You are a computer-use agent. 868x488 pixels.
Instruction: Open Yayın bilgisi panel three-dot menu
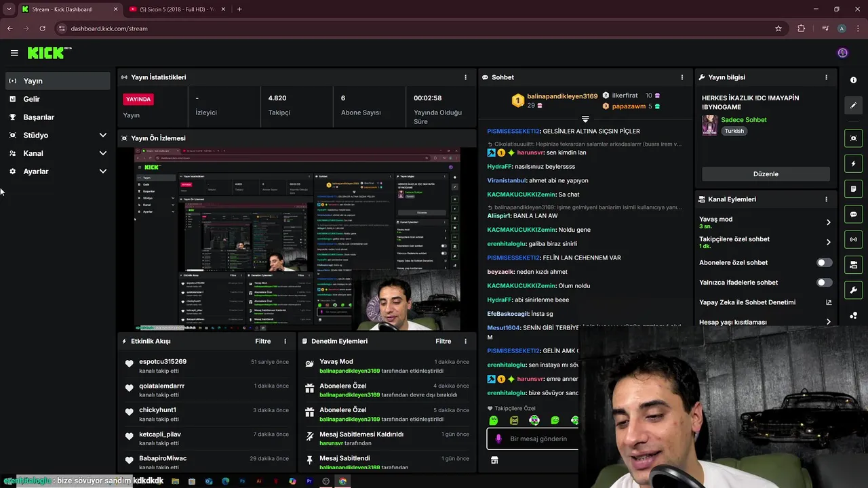[826, 77]
